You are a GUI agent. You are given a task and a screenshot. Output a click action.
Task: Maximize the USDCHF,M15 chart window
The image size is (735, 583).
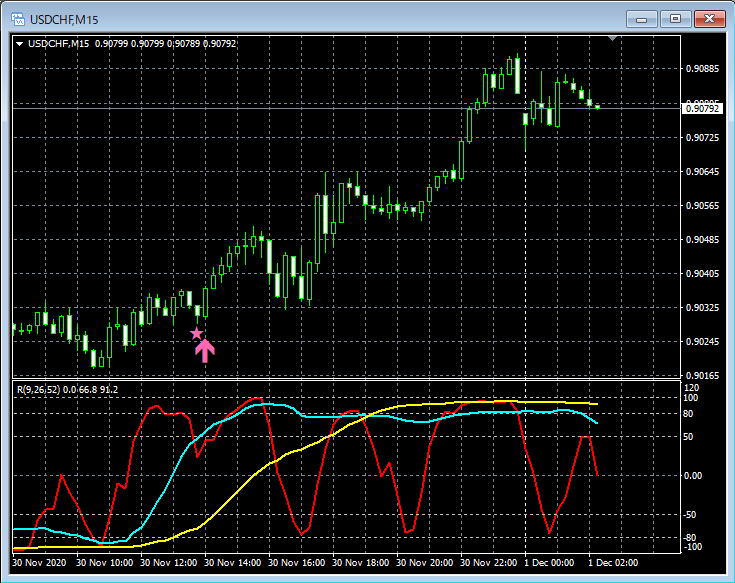[676, 19]
